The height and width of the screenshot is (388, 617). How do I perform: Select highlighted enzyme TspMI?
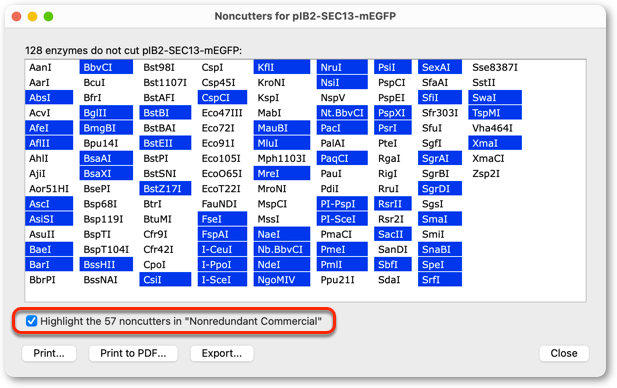pyautogui.click(x=495, y=113)
